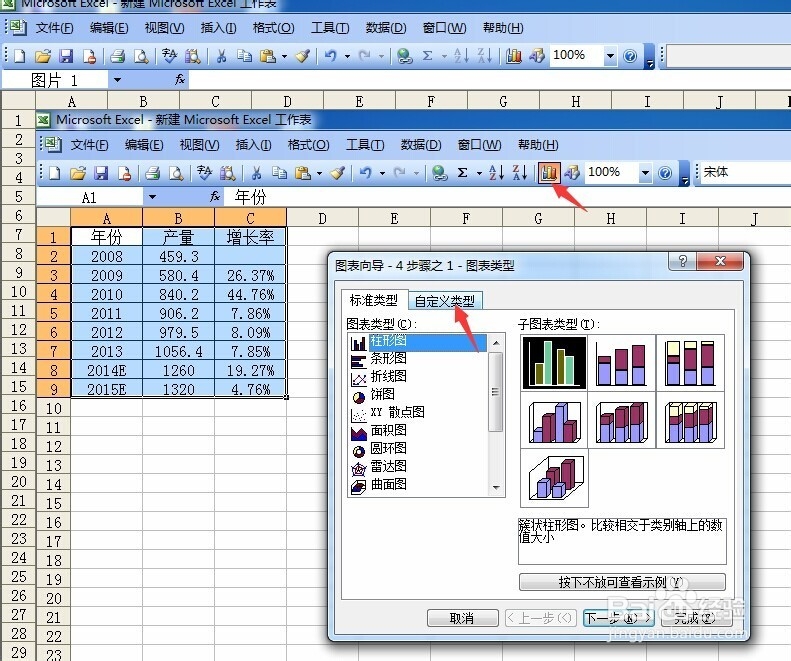Click the Save disk icon in outer window toolbar
The height and width of the screenshot is (661, 791).
66,56
